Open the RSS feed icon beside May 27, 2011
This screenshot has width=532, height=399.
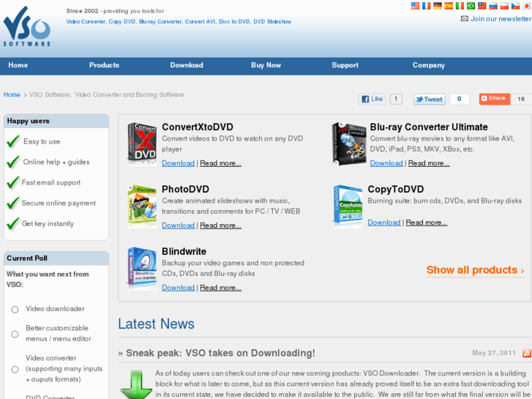pos(527,353)
